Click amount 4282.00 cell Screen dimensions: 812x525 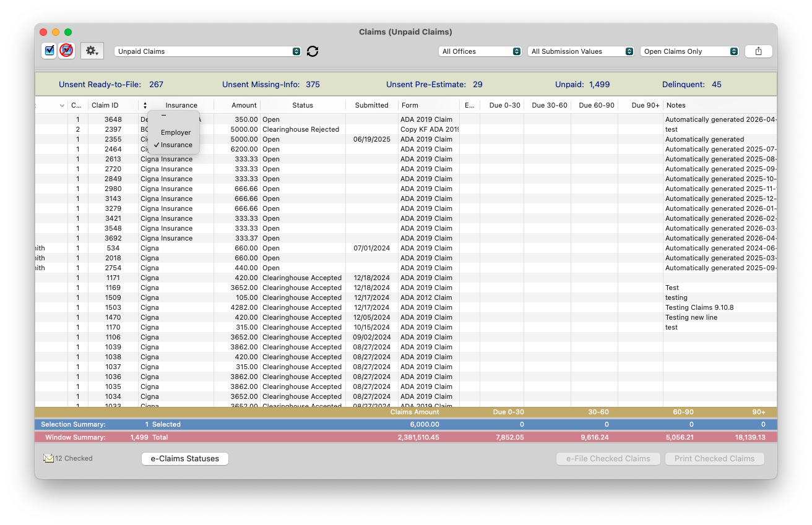[x=245, y=307]
